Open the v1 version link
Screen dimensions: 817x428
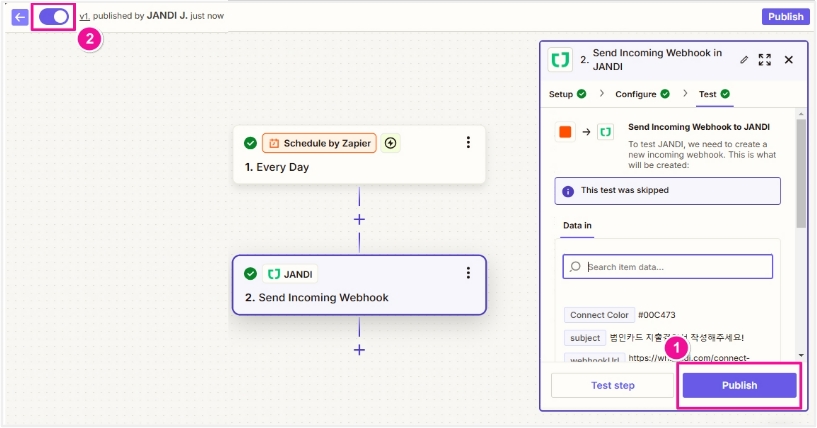point(84,17)
